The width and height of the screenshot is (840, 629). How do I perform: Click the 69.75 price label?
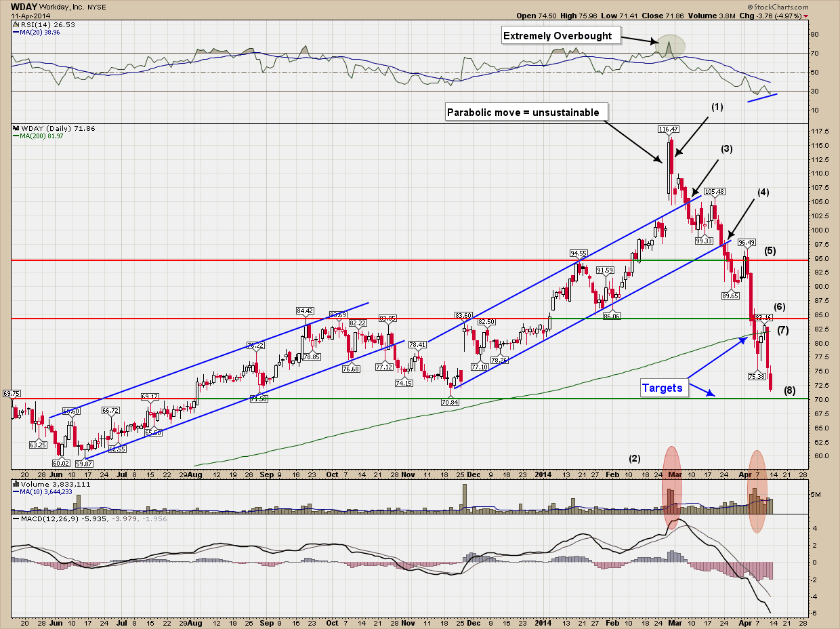(x=12, y=393)
